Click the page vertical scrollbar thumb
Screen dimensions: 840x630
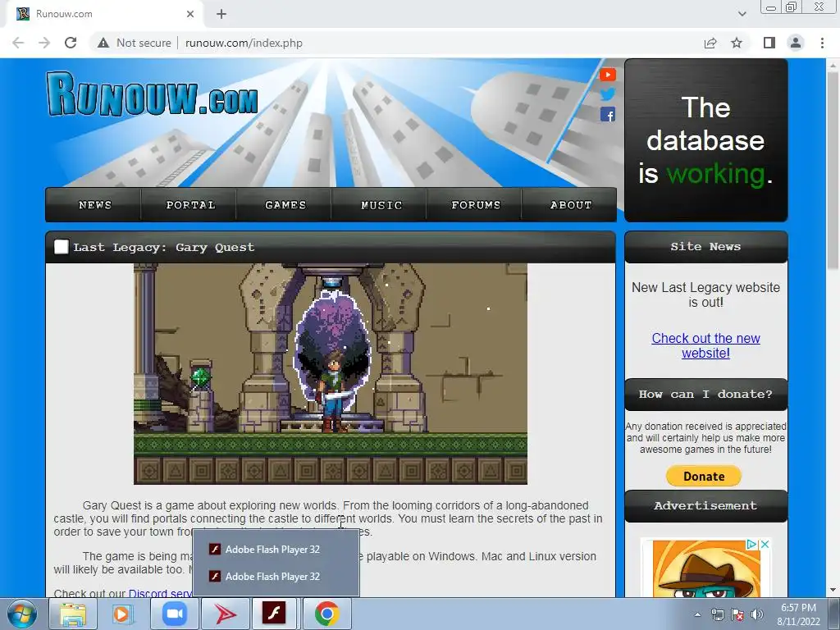point(833,171)
